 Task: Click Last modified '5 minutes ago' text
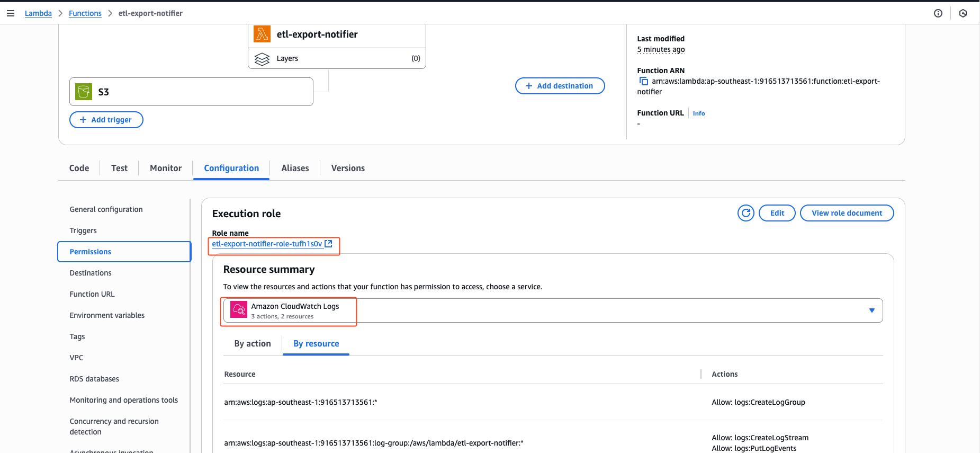[x=661, y=49]
